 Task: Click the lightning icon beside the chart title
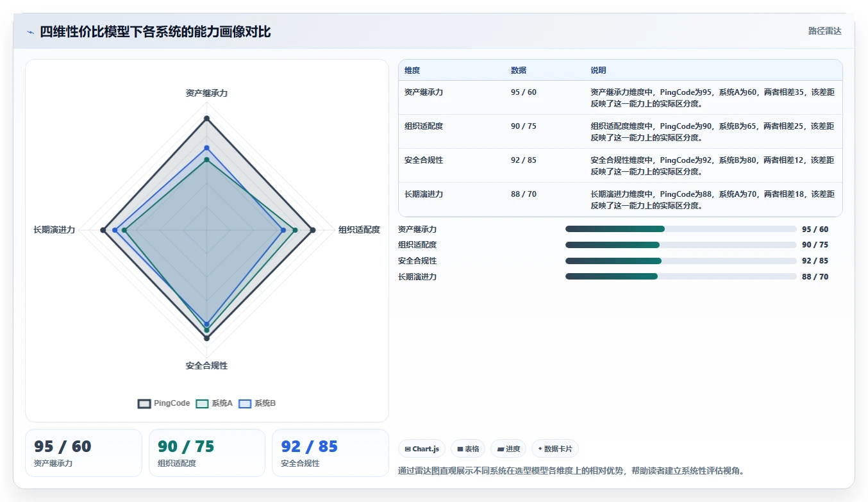31,32
